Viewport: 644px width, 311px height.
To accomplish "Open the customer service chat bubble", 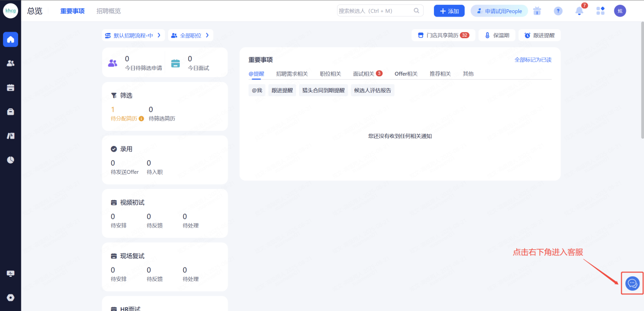I will (632, 283).
